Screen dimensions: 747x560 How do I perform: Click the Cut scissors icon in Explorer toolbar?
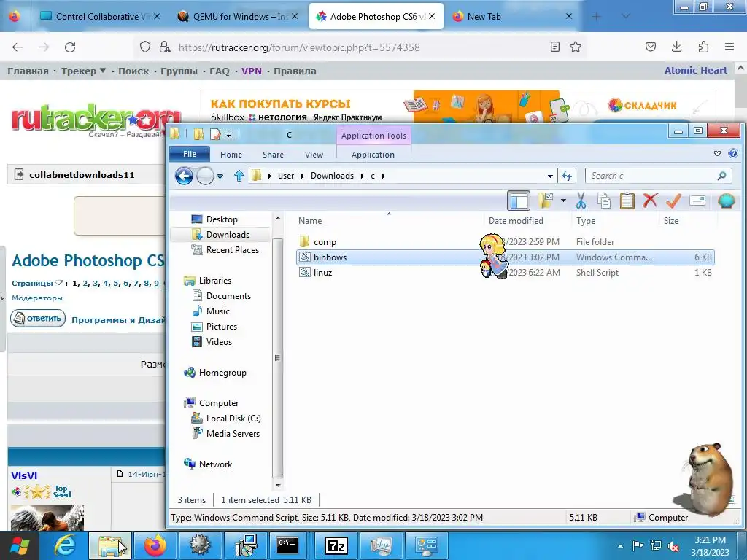coord(581,201)
